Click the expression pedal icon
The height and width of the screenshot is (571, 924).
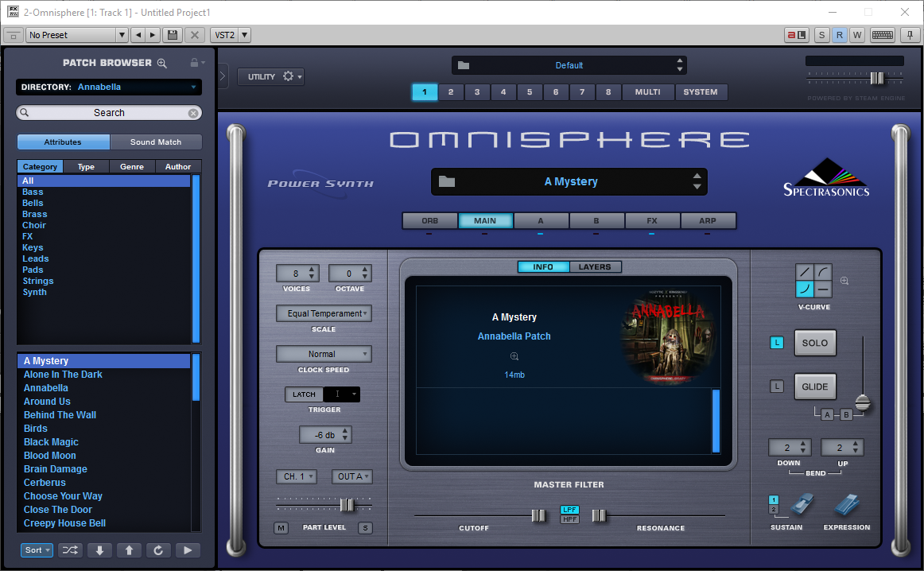847,506
